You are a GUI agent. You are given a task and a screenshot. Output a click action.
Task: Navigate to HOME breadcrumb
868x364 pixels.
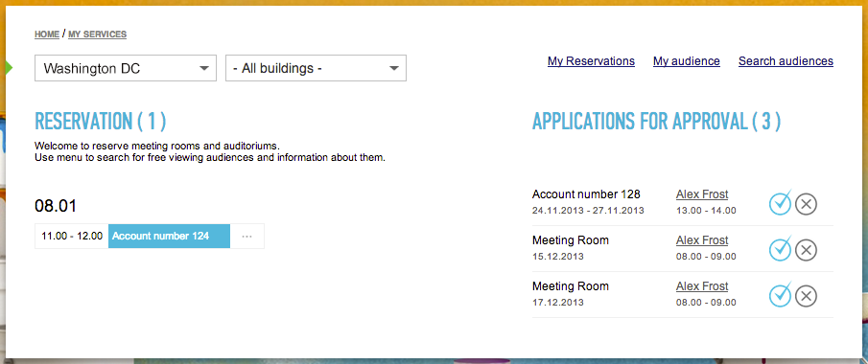pos(47,34)
